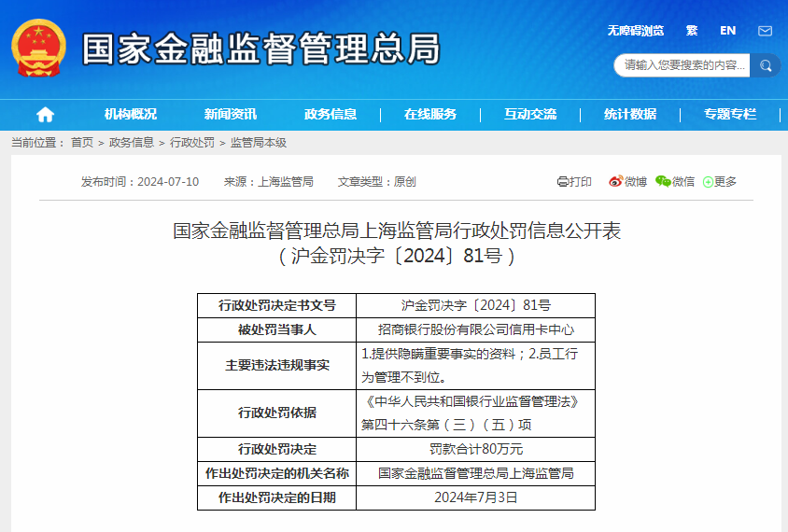Click table cell 主要违法违规事实
The width and height of the screenshot is (788, 532).
coord(277,366)
